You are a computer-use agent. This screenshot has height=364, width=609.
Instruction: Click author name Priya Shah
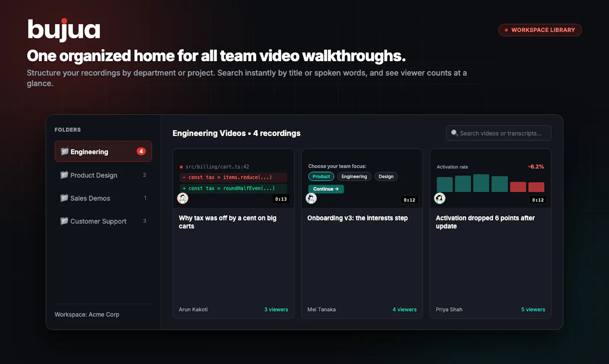(449, 309)
